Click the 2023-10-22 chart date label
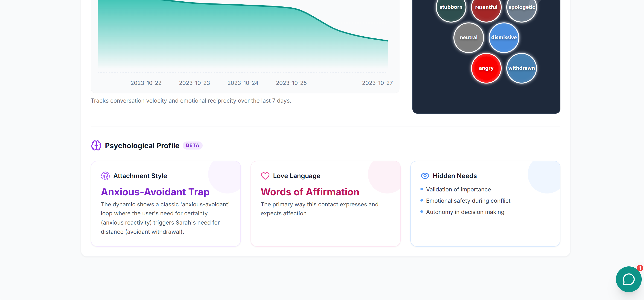This screenshot has height=300, width=644. pos(146,83)
